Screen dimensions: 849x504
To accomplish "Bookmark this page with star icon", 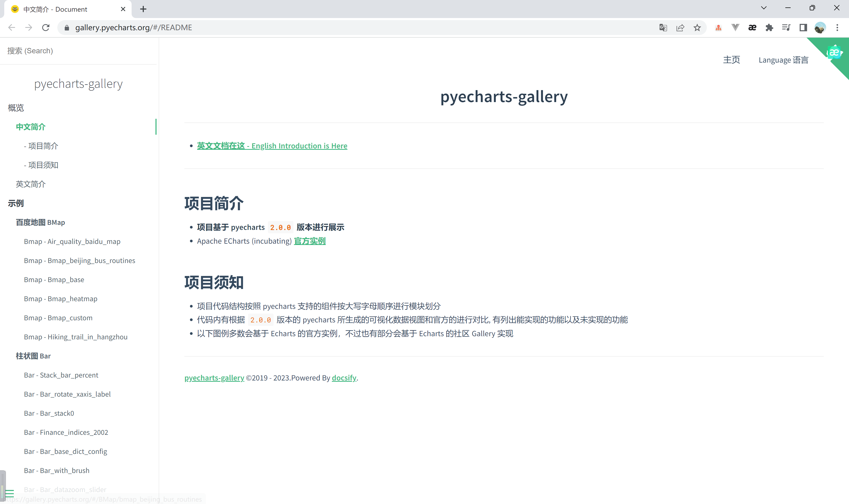I will (697, 28).
